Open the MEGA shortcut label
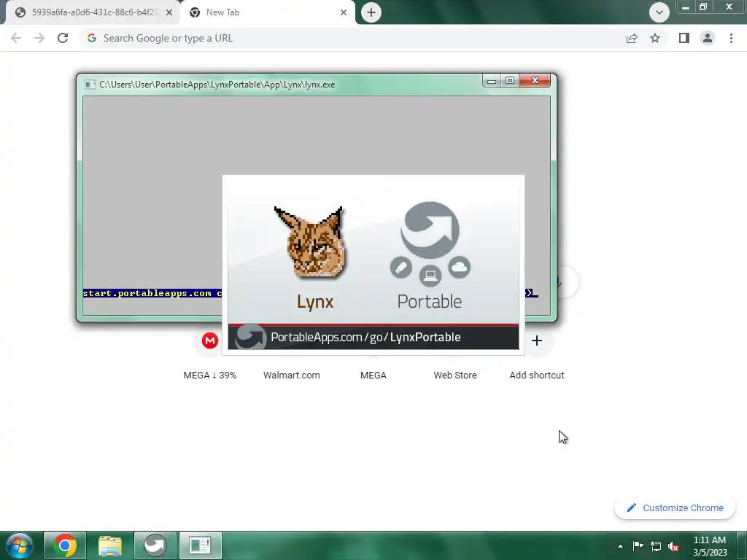 [x=373, y=376]
